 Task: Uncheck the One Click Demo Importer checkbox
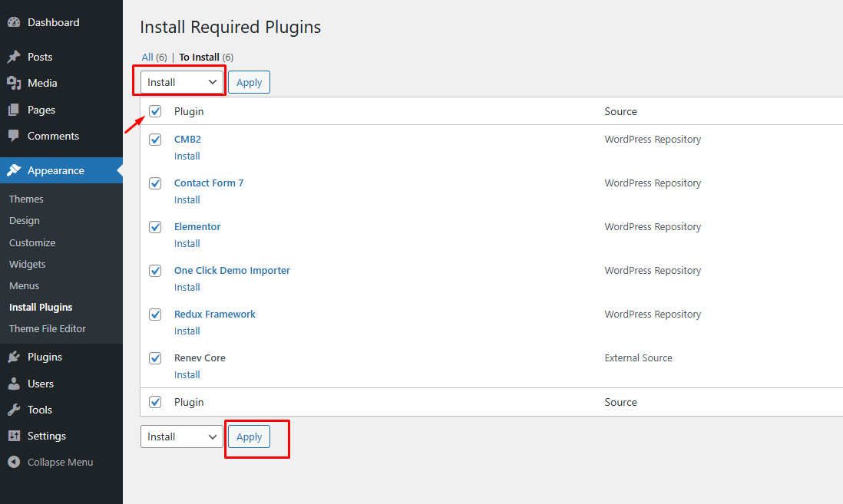click(x=155, y=271)
